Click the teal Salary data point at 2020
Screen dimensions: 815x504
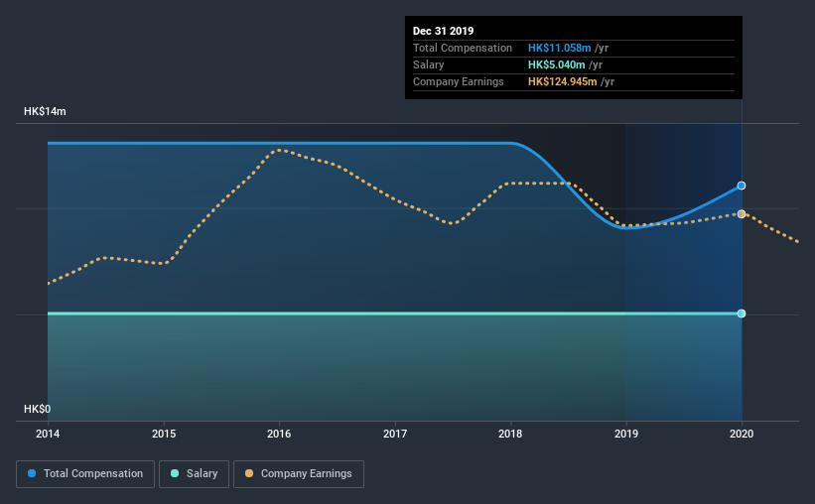click(742, 314)
